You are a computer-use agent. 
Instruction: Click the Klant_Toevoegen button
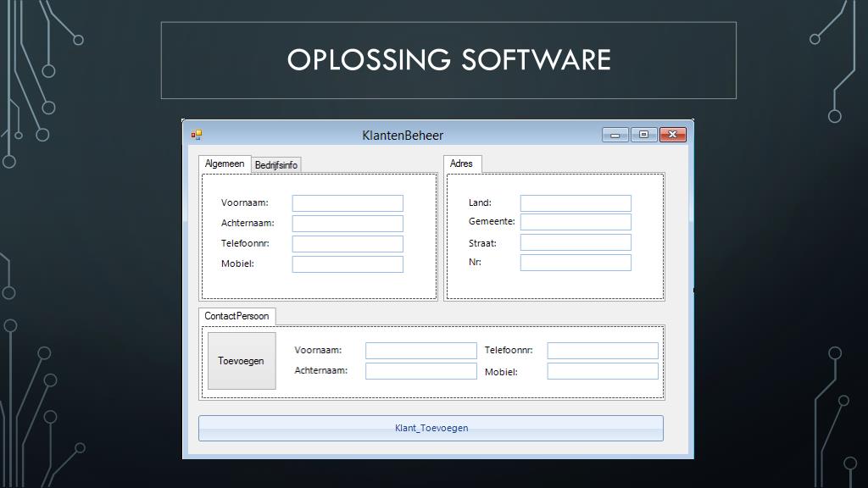coord(431,428)
